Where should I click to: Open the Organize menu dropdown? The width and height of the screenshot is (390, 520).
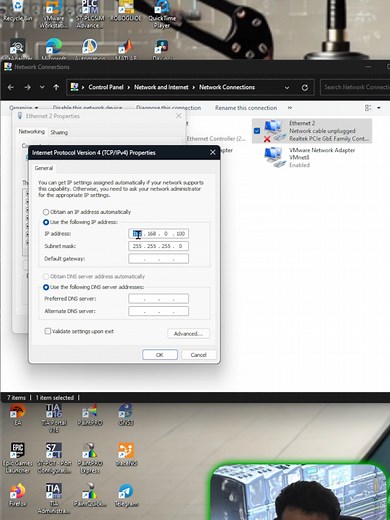(x=23, y=108)
